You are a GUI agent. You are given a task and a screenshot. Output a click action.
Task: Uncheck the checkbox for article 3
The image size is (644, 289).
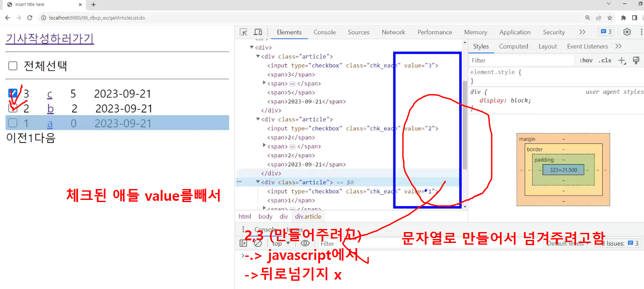pyautogui.click(x=13, y=93)
